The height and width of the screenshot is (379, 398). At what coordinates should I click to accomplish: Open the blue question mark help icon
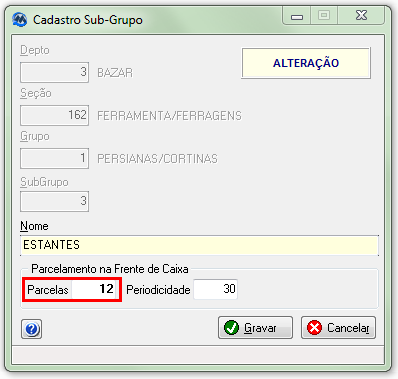31,329
